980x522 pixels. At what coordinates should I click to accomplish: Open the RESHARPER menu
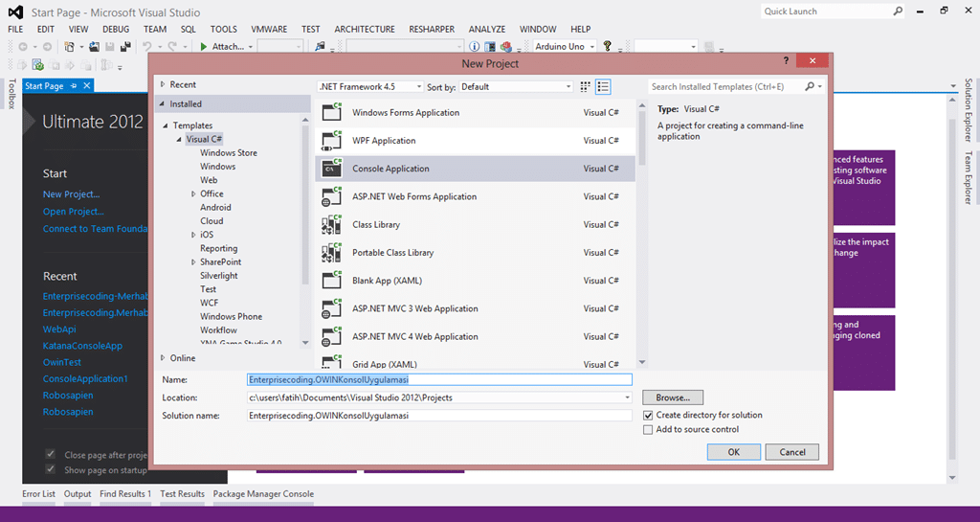pyautogui.click(x=432, y=29)
